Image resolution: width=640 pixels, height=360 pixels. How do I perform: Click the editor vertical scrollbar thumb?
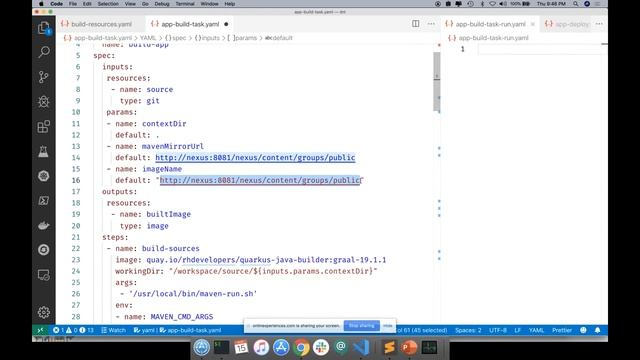(436, 81)
